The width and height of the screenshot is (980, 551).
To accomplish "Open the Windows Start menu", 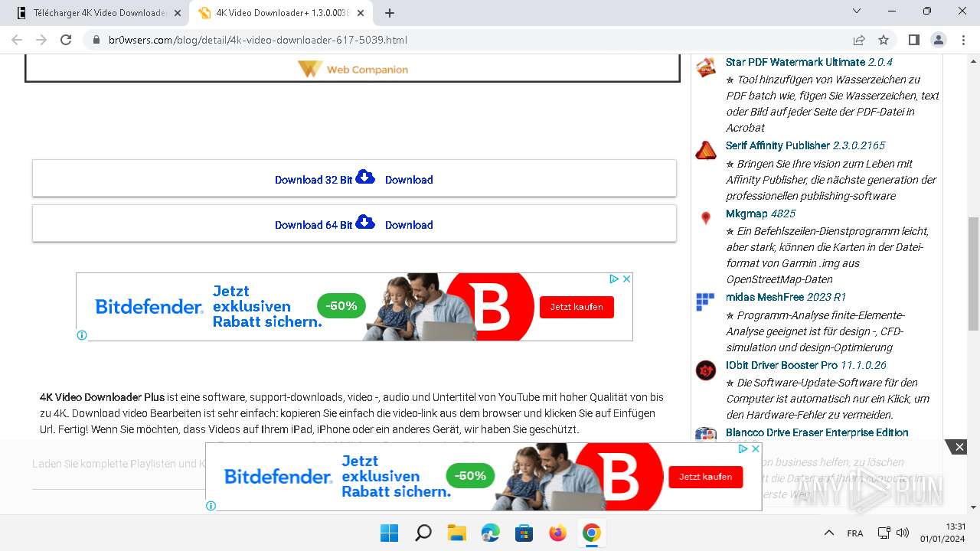I will coord(390,533).
